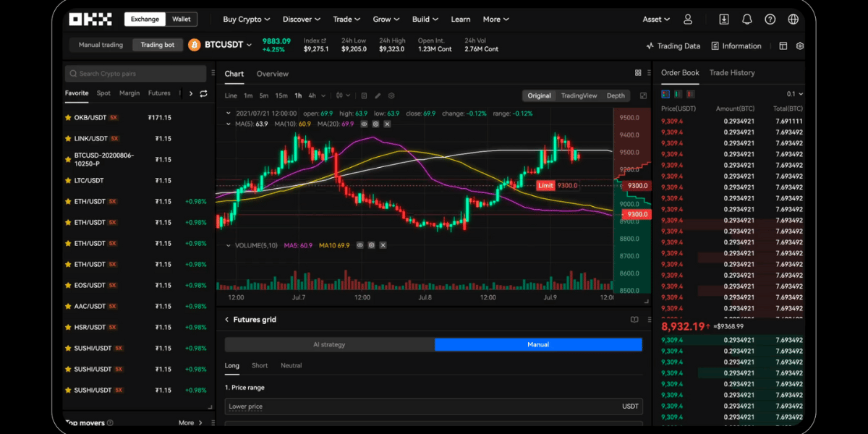868x434 pixels.
Task: Open order book depth 0.1 dropdown
Action: click(795, 94)
